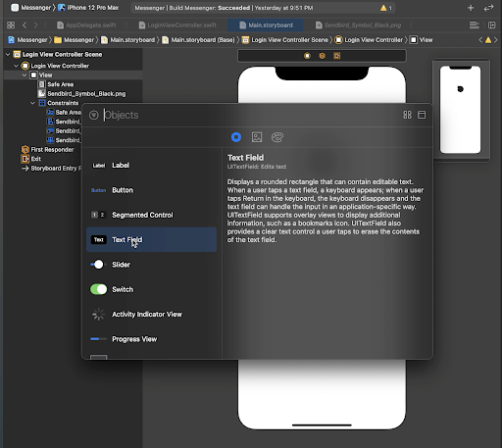This screenshot has width=502, height=448.
Task: Open the LoginViewController.swift tab
Action: tap(177, 25)
